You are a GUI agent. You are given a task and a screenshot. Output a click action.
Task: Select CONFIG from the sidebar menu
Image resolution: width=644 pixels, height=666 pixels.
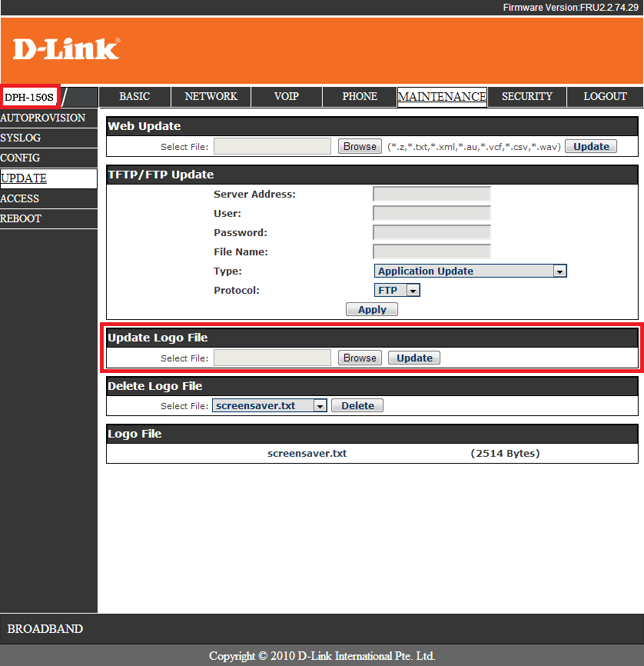pos(21,158)
